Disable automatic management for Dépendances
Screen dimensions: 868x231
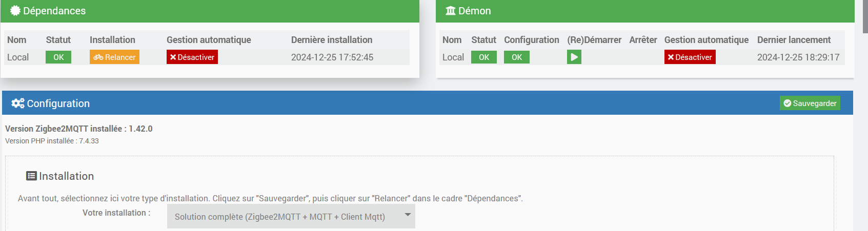coord(192,57)
